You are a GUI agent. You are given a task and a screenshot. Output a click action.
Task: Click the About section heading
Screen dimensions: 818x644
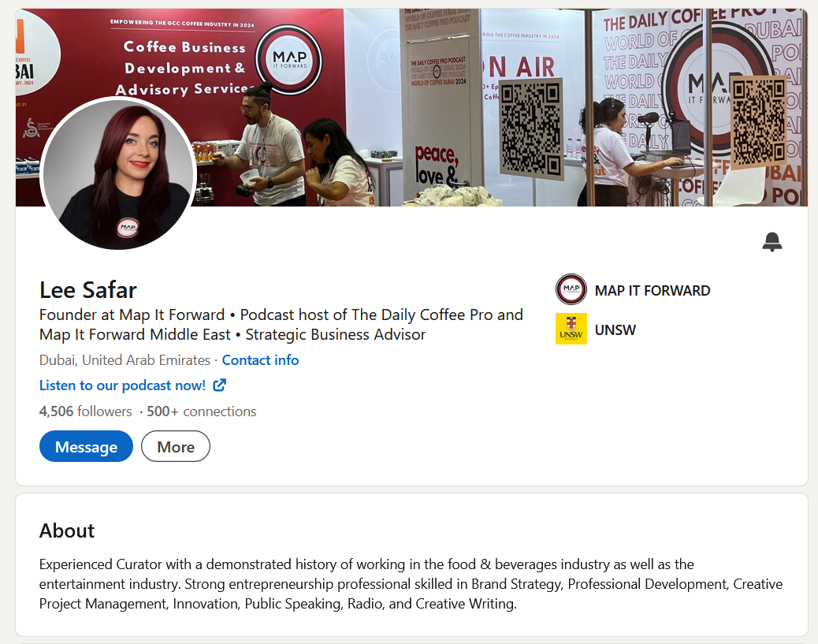(67, 530)
